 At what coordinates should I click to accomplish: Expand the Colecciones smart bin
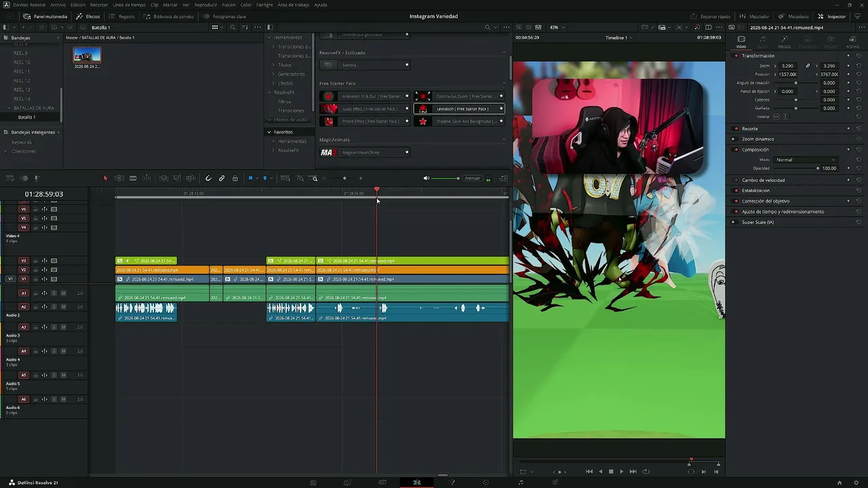[x=6, y=151]
